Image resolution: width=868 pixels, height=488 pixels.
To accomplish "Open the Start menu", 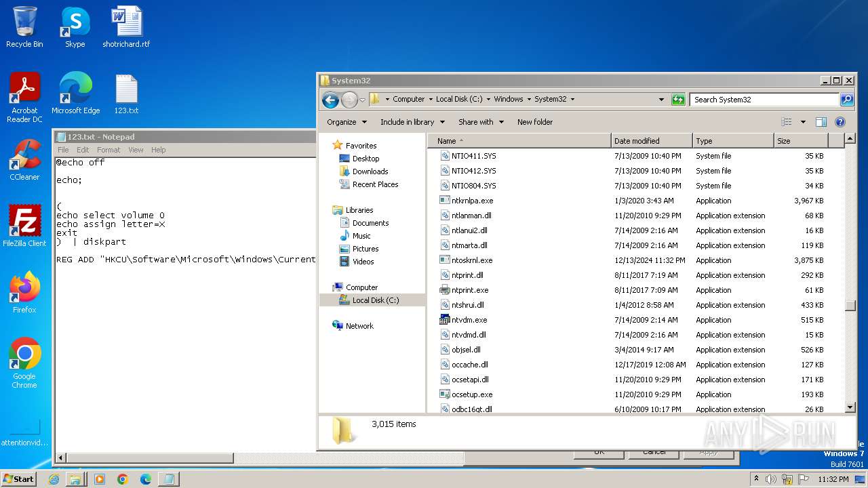I will (x=19, y=479).
